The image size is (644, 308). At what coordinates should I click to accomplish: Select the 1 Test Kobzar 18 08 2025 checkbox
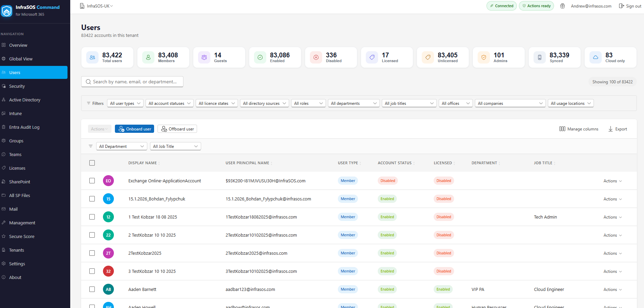tap(92, 217)
